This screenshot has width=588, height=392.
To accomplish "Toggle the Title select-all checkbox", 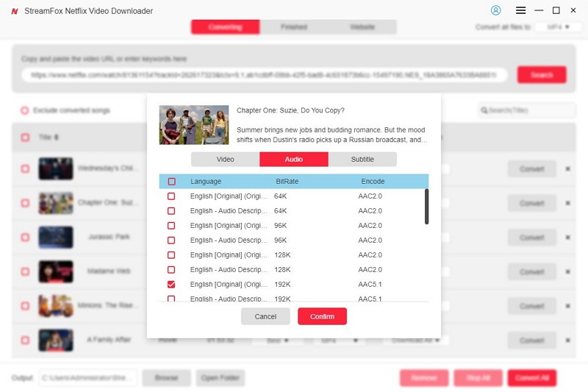I will coord(25,138).
